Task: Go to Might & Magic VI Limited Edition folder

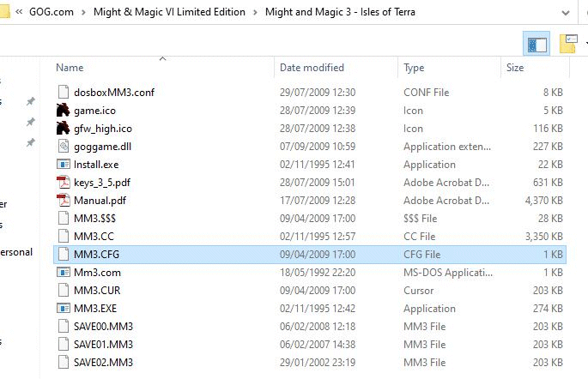Action: [169, 12]
